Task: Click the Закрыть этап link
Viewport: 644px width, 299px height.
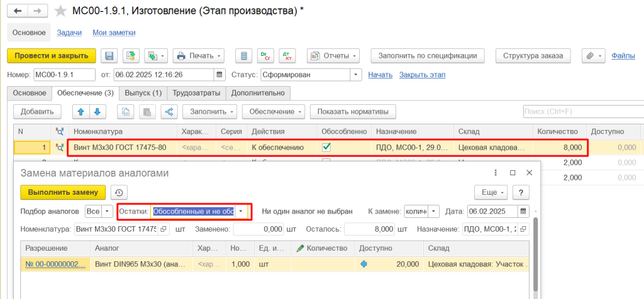Action: (x=422, y=75)
